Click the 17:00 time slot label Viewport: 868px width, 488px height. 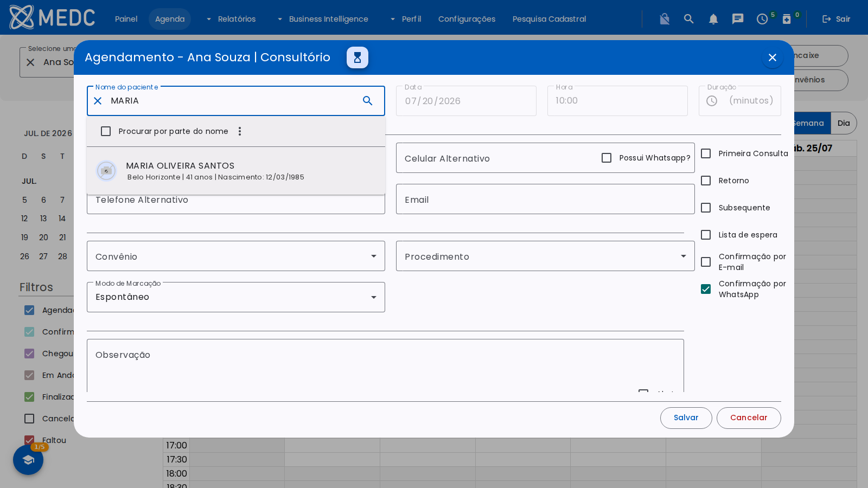tap(176, 445)
